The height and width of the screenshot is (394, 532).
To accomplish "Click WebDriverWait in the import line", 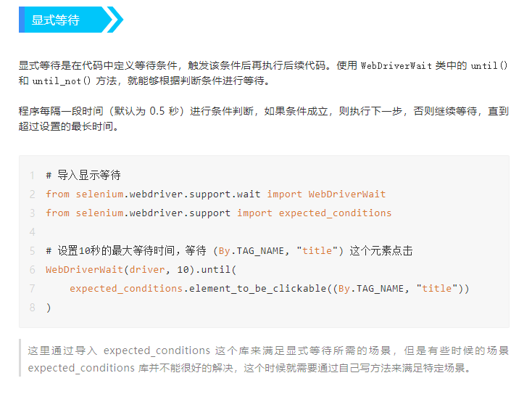I will point(346,194).
